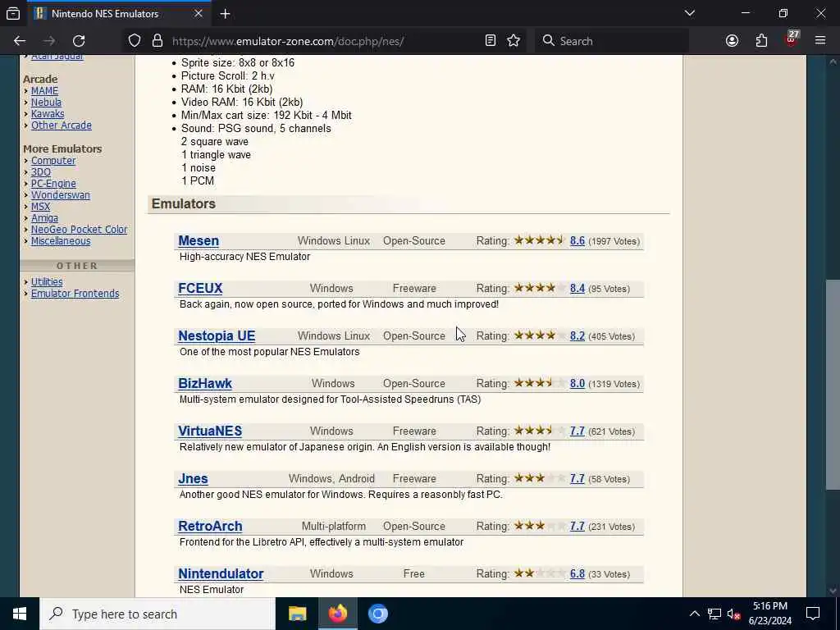The width and height of the screenshot is (840, 630).
Task: Open the Jnes emulator page
Action: coord(193,479)
